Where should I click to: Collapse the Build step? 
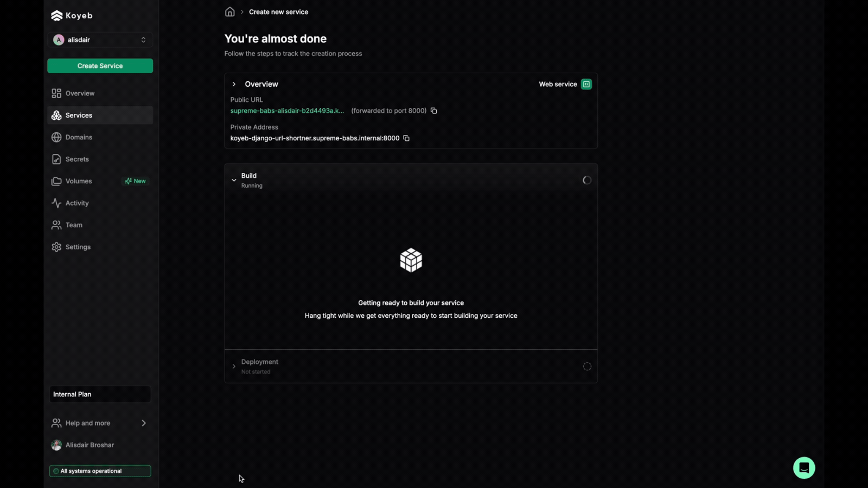[234, 180]
